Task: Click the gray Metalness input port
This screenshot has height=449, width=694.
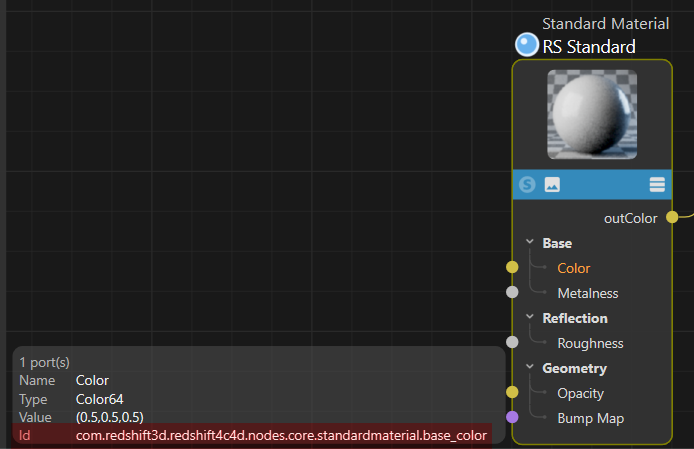Action: click(512, 293)
